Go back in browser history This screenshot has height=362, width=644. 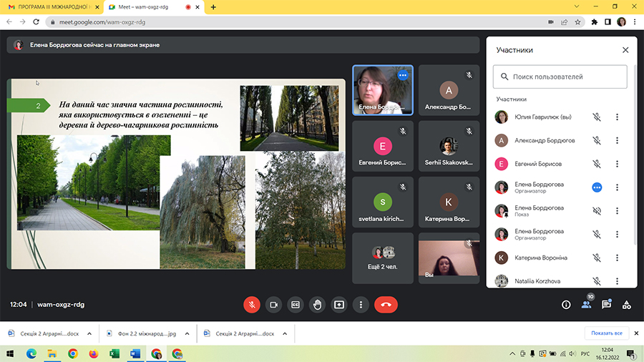[x=9, y=21]
